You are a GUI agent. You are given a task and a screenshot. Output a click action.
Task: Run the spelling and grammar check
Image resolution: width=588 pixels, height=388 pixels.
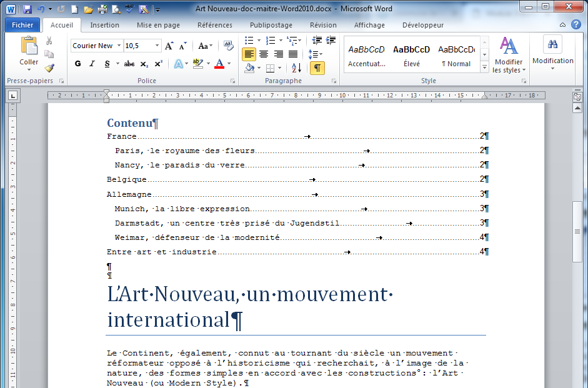point(130,9)
